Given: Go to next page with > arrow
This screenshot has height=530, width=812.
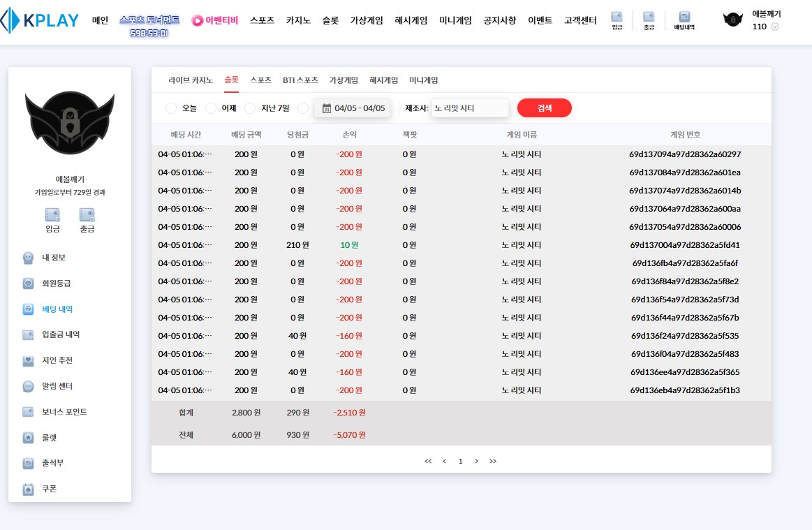Looking at the screenshot, I should coord(476,461).
